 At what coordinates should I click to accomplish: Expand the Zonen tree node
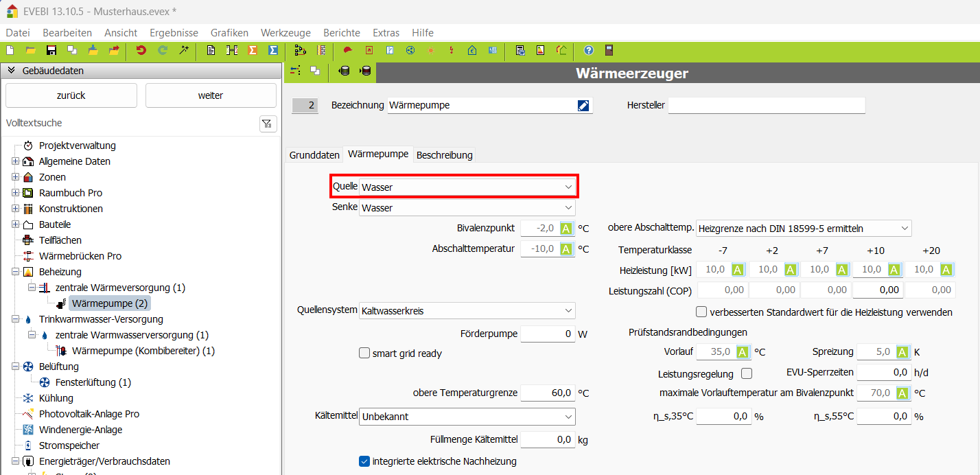[15, 177]
